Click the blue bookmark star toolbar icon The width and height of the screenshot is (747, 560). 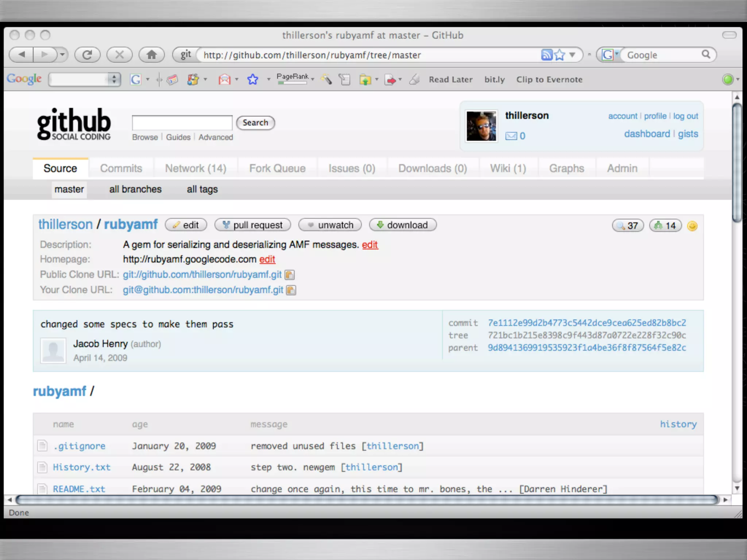coord(253,79)
